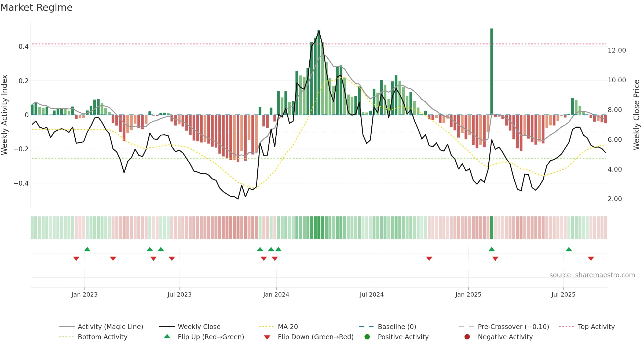Viewport: 644px width, 362px height.
Task: Toggle the Activity (Magic Line) legend entry
Action: [x=101, y=327]
